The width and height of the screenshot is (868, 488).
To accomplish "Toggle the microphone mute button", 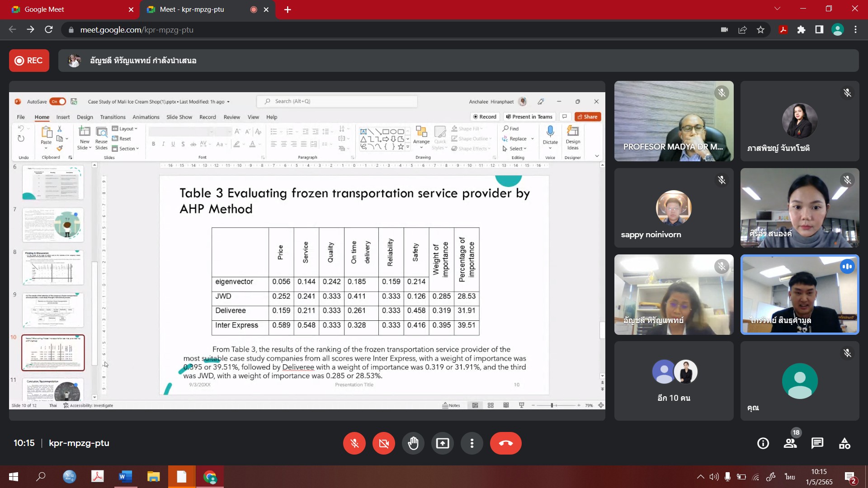I will click(x=354, y=443).
